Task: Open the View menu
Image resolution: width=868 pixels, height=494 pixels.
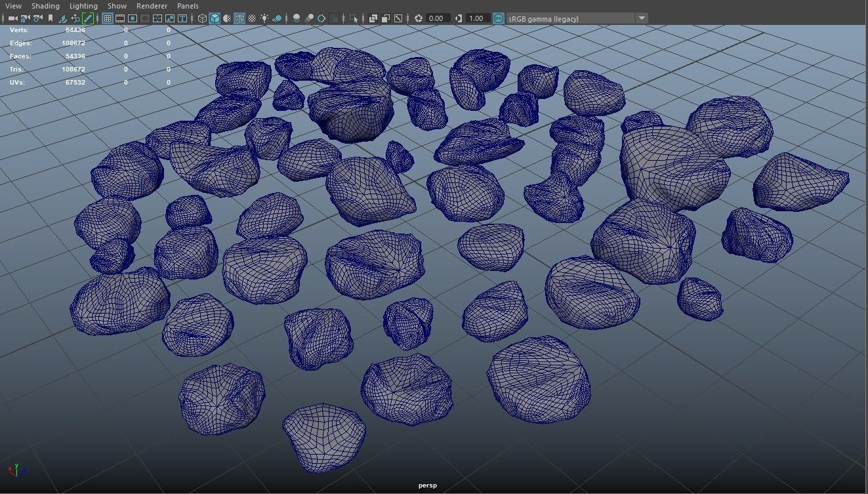Action: (x=13, y=6)
